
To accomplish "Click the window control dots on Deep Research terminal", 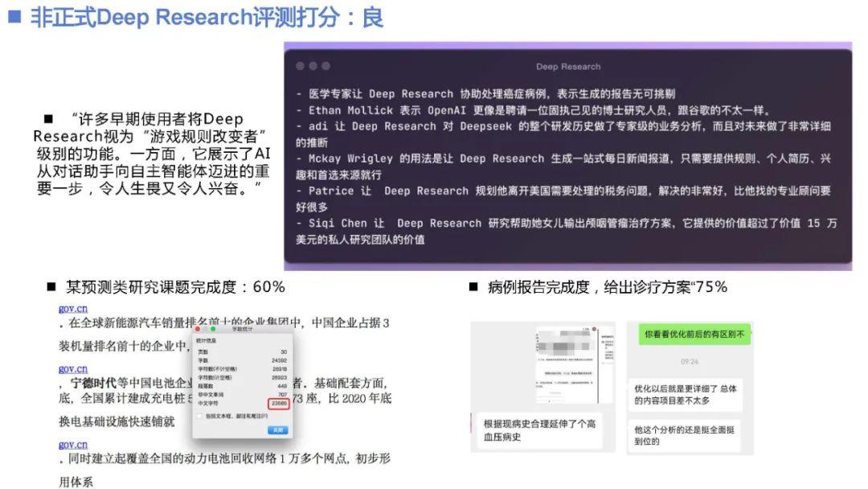I will pyautogui.click(x=313, y=65).
